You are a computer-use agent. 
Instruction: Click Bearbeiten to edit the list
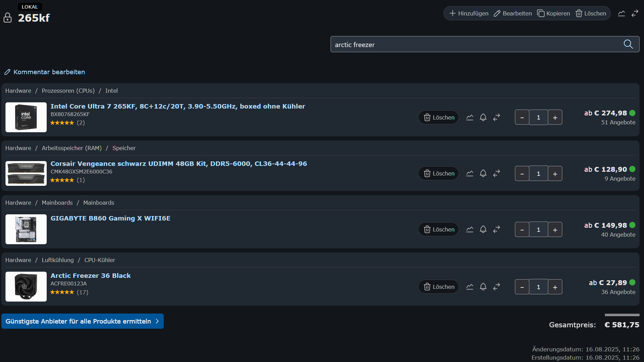click(513, 13)
